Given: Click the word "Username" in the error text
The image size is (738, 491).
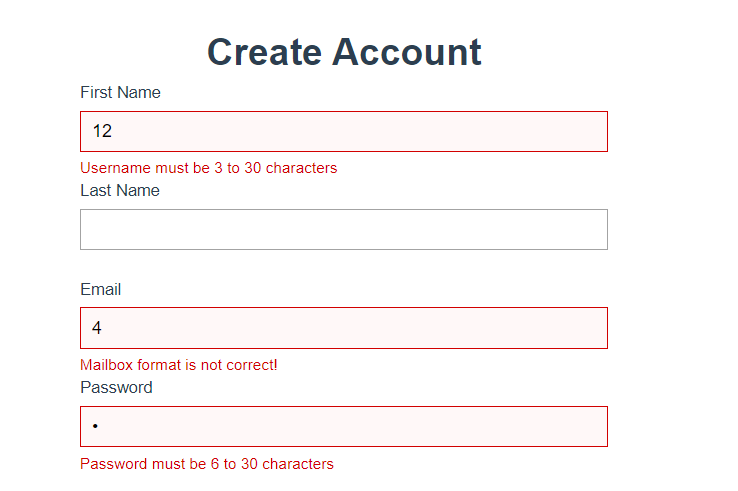Looking at the screenshot, I should pos(114,168).
